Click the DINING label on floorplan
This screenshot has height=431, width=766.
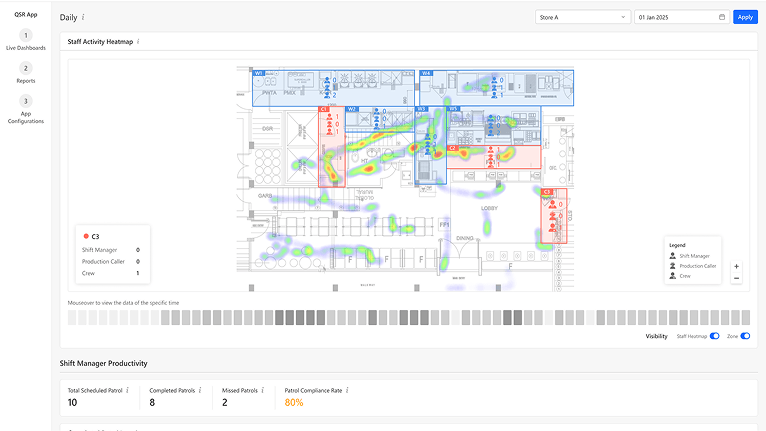pyautogui.click(x=465, y=238)
